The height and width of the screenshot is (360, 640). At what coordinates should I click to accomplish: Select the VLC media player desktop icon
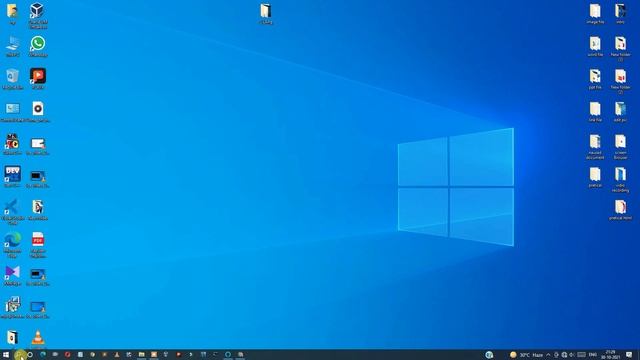tap(38, 339)
